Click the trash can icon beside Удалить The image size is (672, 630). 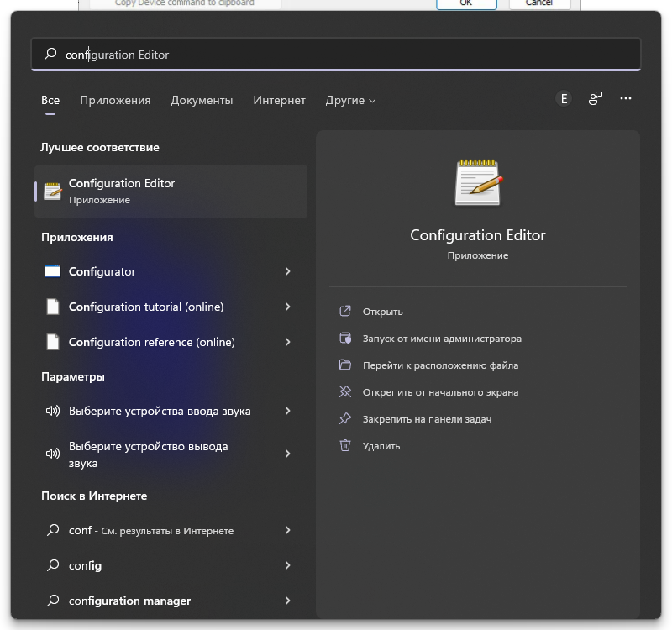345,446
